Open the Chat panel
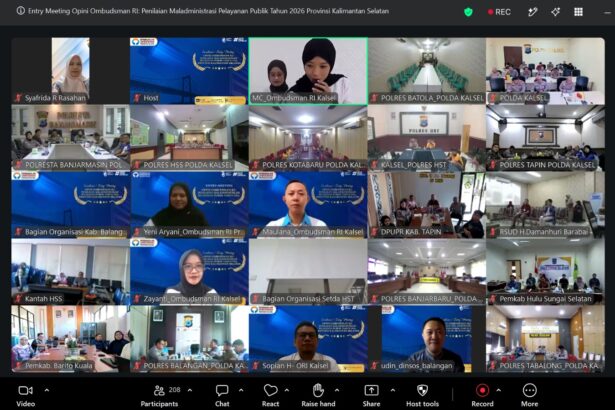615x410 pixels. [222, 395]
